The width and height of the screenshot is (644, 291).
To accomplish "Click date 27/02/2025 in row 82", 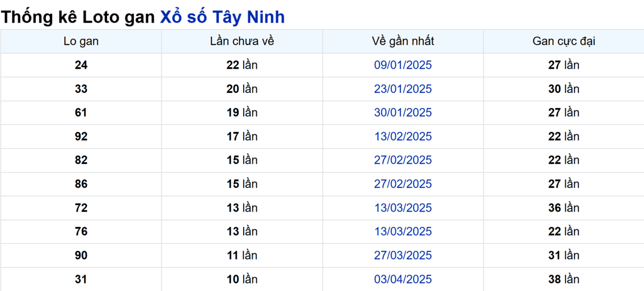I will tap(403, 160).
